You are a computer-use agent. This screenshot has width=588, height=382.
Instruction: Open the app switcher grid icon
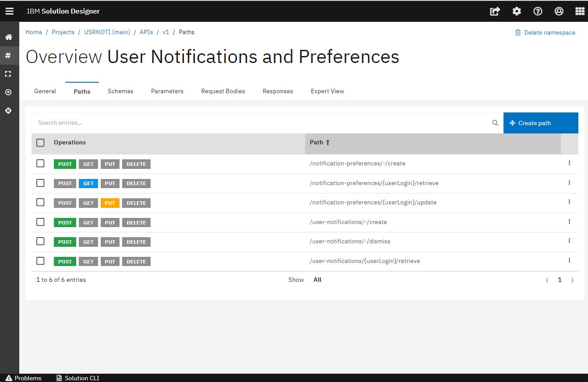[580, 11]
